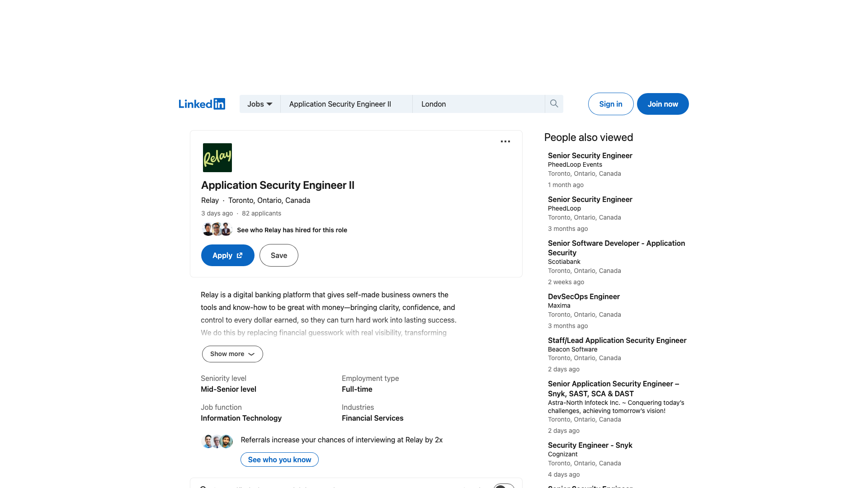Click the Beacon Software company name
The height and width of the screenshot is (488, 868).
[x=573, y=349]
